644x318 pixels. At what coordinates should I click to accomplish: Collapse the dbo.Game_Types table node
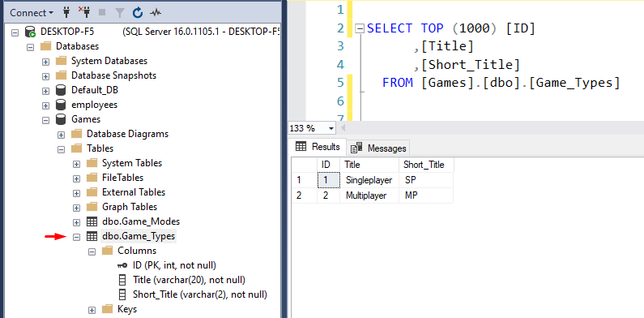pos(76,237)
